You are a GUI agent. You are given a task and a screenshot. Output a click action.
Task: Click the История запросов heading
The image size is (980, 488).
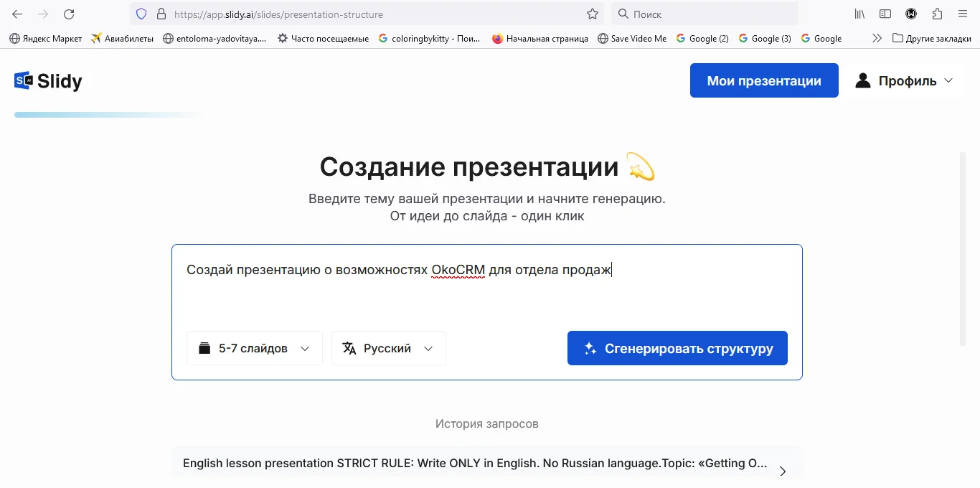coord(486,423)
